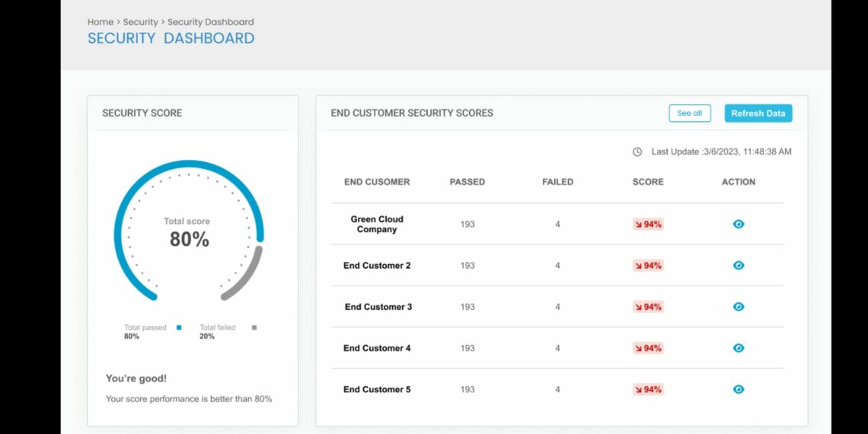View details of End Customer 2 via eye icon
Viewport: 868px width, 434px height.
[738, 266]
